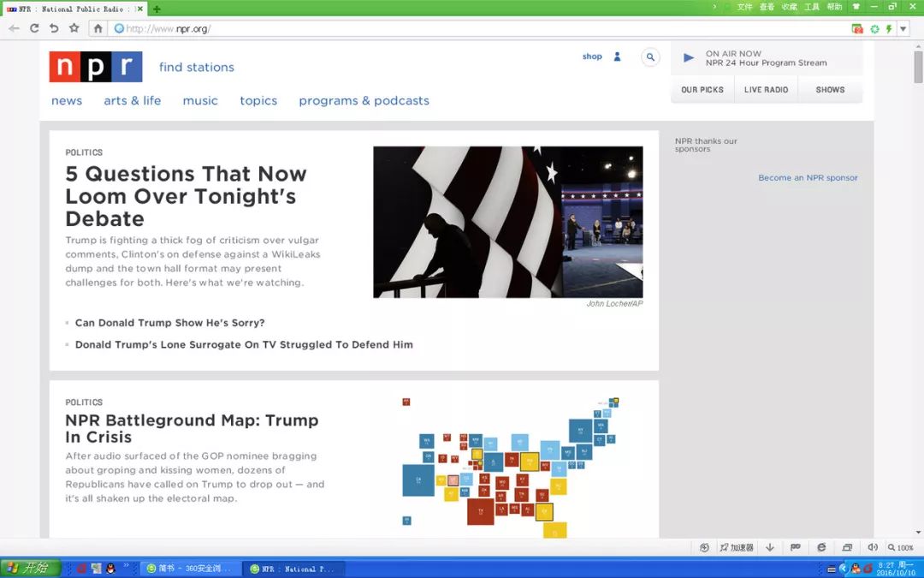Open 'NPR Battleground Map: Trump In Crisis' headline
Viewport: 924px width, 578px height.
192,428
